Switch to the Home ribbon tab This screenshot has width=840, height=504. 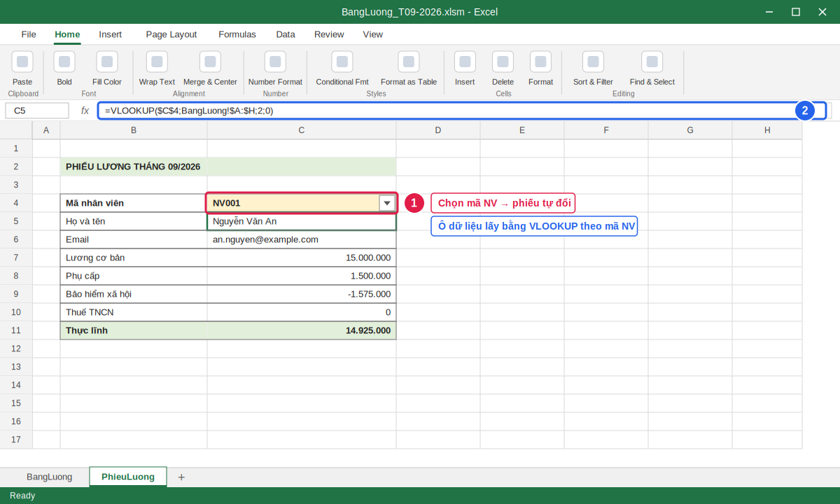pyautogui.click(x=67, y=34)
